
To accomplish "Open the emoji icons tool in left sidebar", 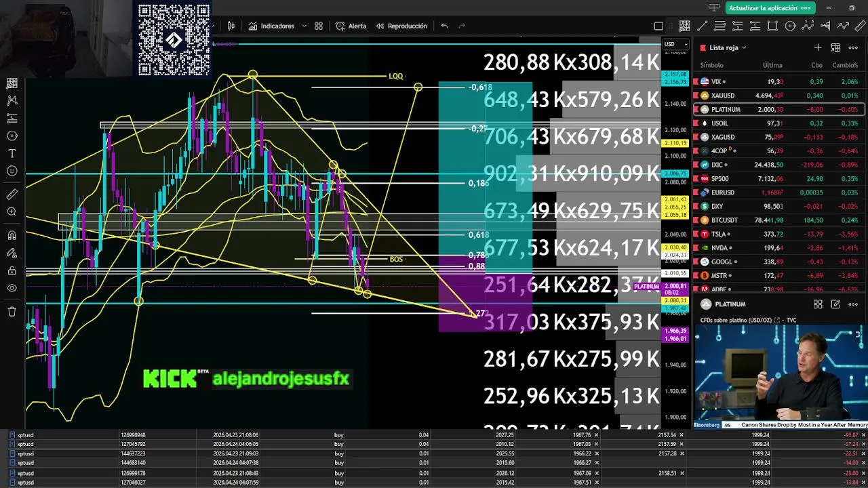I will tap(12, 171).
